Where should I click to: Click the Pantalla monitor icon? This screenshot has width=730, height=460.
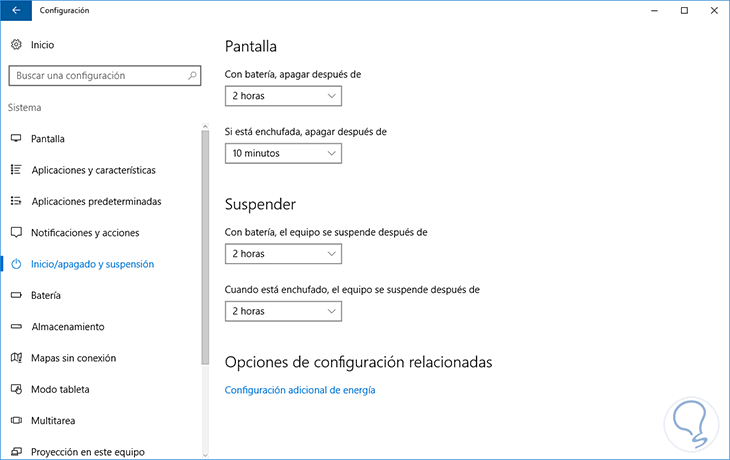pos(16,139)
